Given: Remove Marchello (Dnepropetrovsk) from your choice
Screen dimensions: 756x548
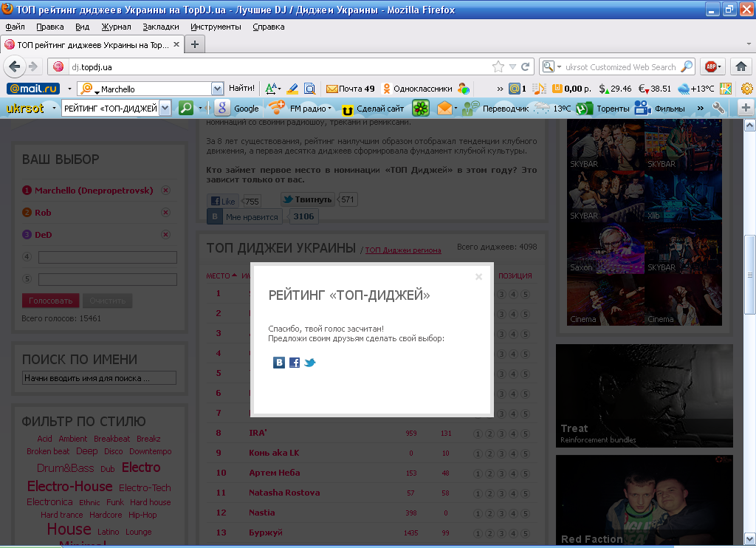Looking at the screenshot, I should click(166, 190).
